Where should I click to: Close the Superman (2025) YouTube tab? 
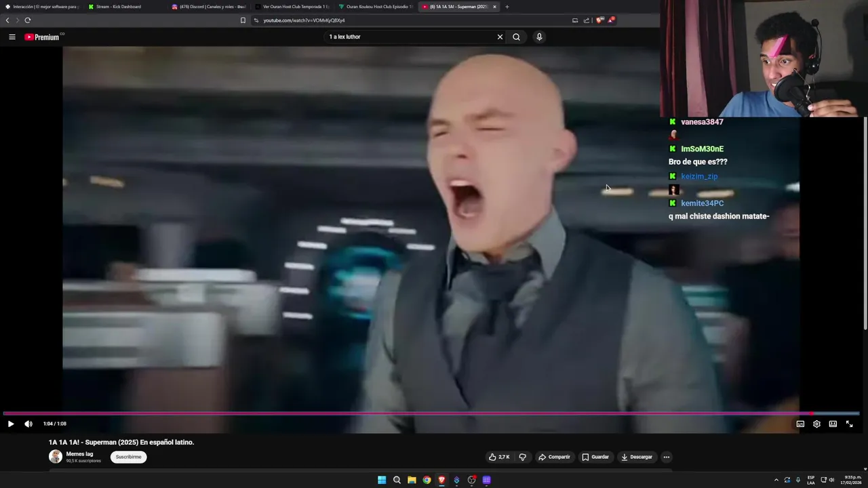click(494, 7)
